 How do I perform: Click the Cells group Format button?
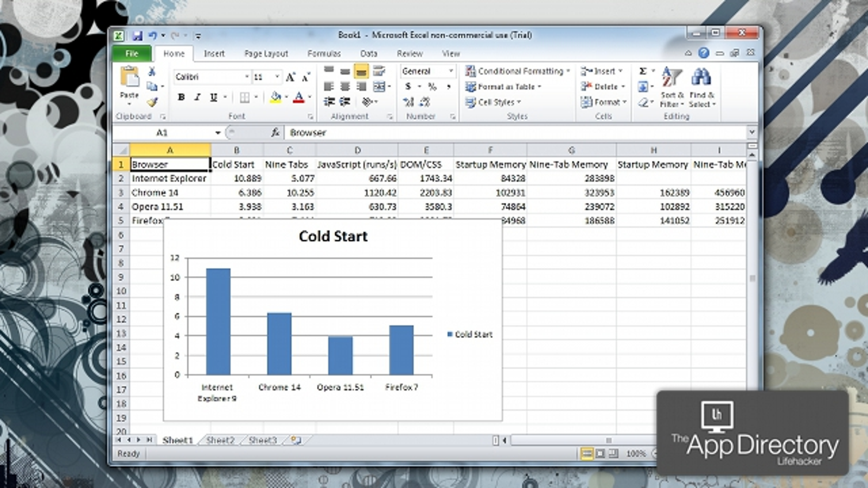[604, 102]
